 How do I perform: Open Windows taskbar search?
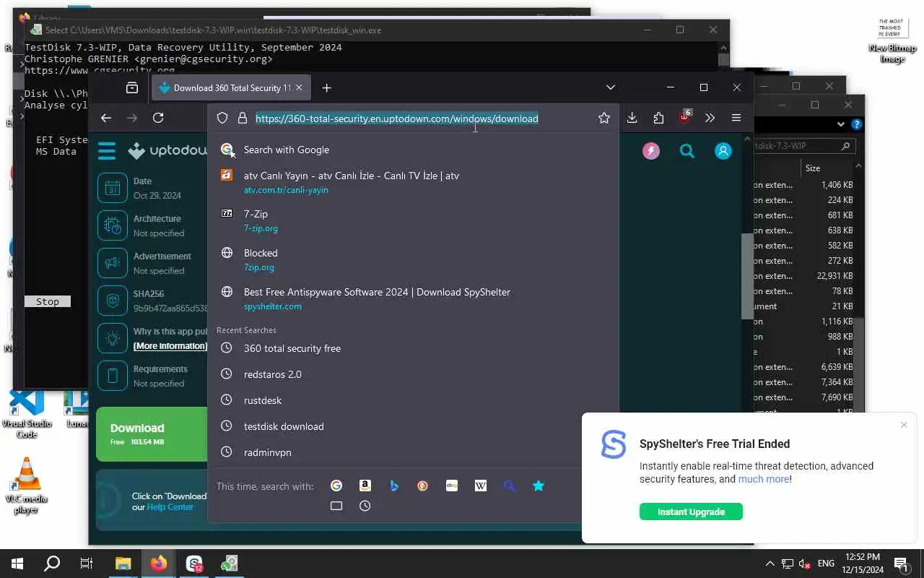point(52,564)
